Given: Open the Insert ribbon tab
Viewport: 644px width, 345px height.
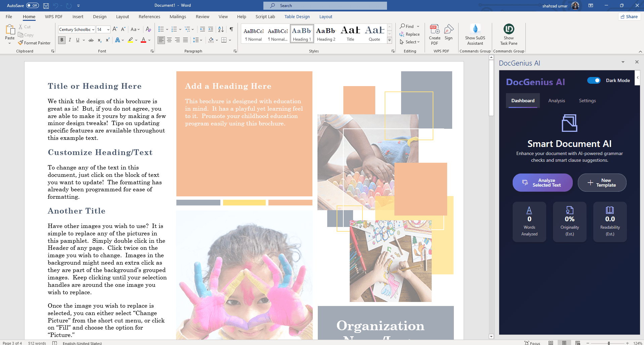Looking at the screenshot, I should click(x=78, y=16).
